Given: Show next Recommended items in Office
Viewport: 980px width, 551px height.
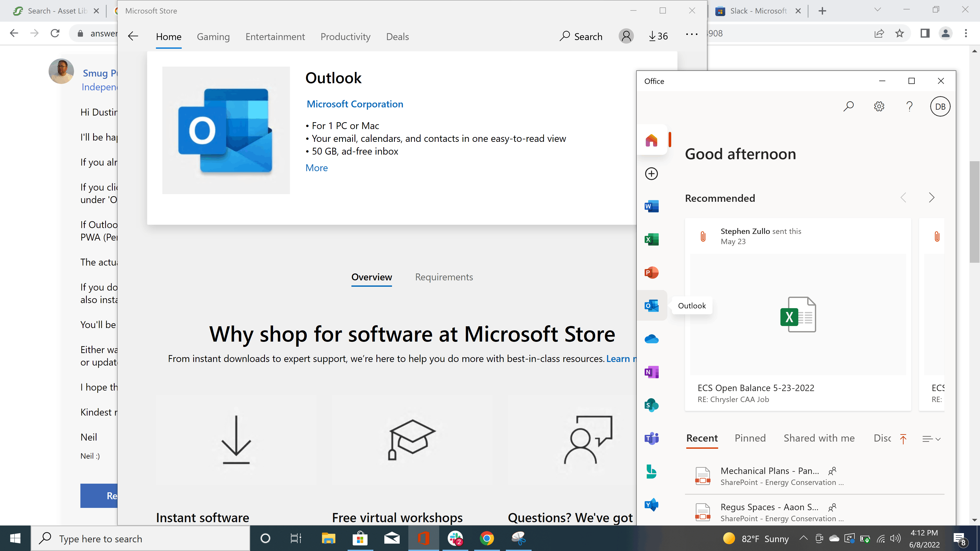Looking at the screenshot, I should [931, 198].
